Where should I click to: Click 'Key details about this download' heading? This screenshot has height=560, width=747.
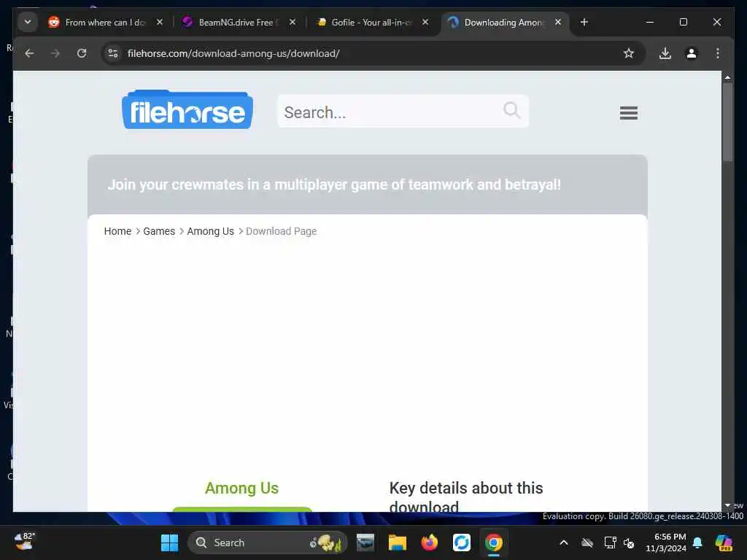(x=466, y=497)
